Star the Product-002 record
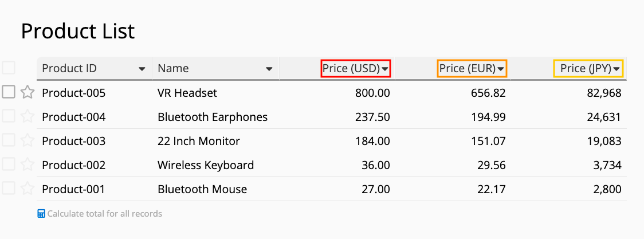This screenshot has height=239, width=644. 27,165
